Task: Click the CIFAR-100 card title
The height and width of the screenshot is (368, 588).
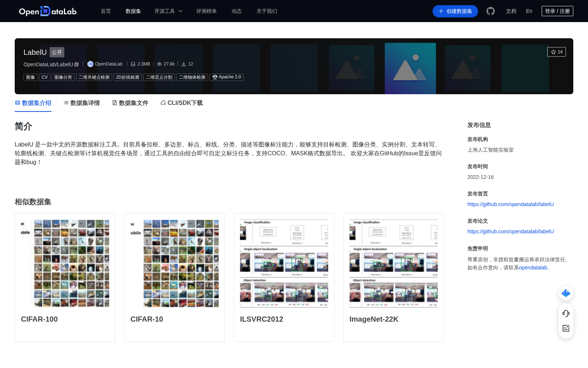Action: pyautogui.click(x=39, y=319)
